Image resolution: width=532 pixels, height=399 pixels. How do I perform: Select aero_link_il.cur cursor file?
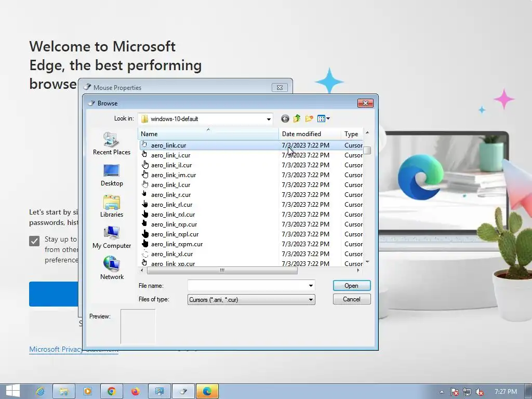pyautogui.click(x=171, y=165)
